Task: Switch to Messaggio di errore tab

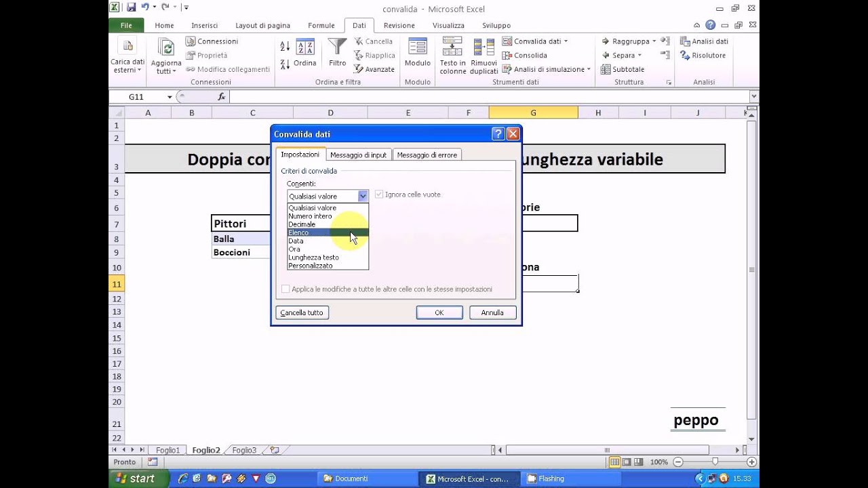Action: click(x=427, y=155)
